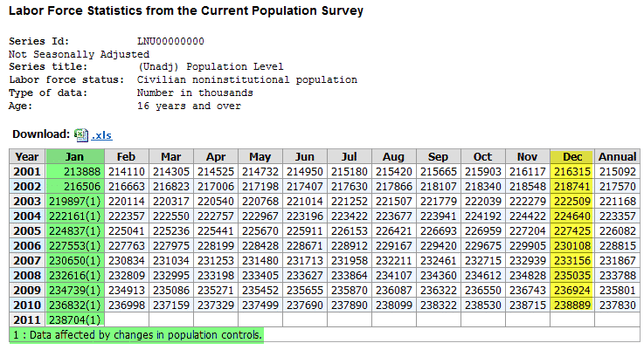Click the population controls footnote text

pyautogui.click(x=137, y=335)
